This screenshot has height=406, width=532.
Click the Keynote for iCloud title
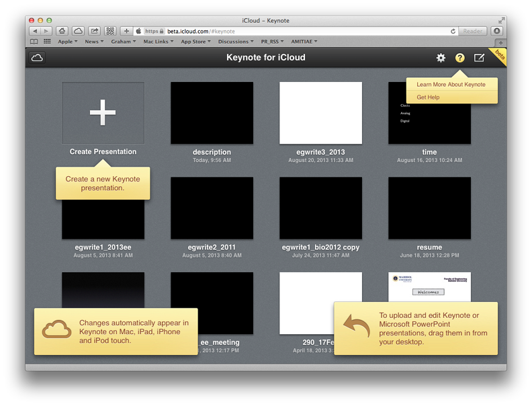click(x=265, y=57)
